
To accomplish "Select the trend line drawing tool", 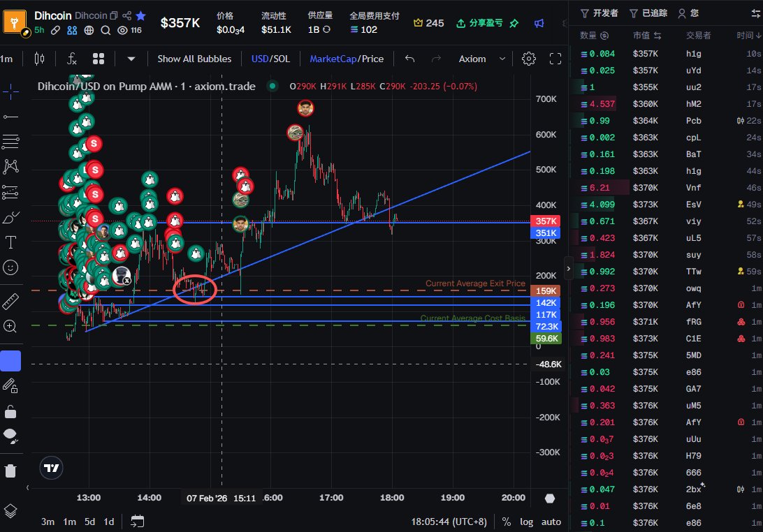I will (x=10, y=117).
